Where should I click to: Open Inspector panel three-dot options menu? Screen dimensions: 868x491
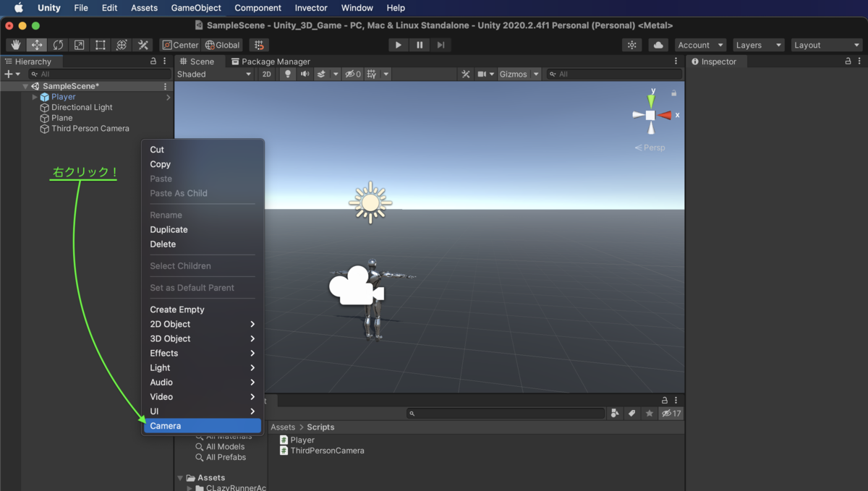coord(861,61)
